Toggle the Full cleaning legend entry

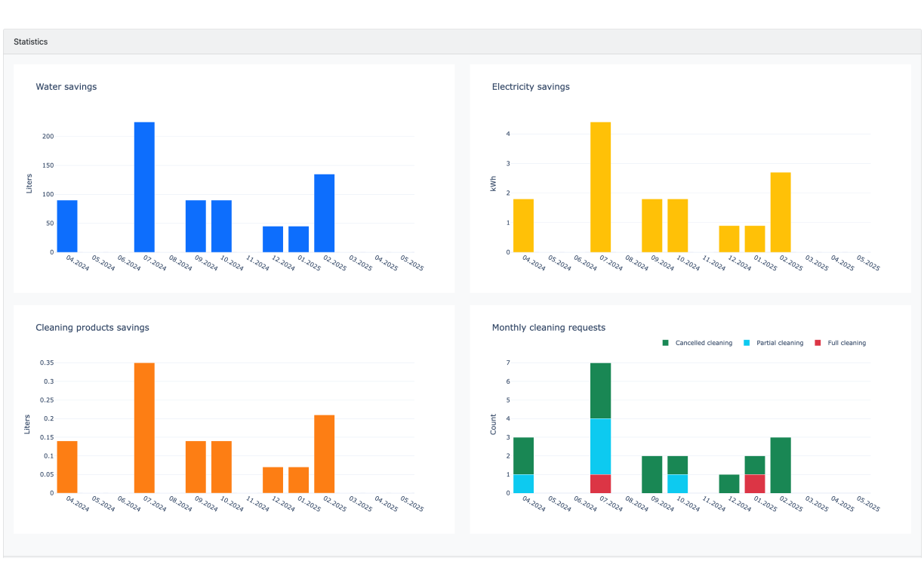click(839, 343)
